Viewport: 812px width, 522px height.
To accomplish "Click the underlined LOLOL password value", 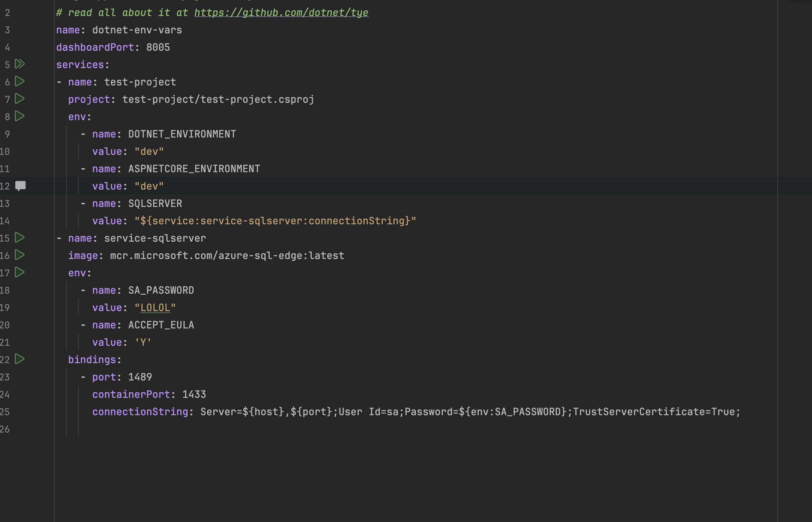I will 154,307.
